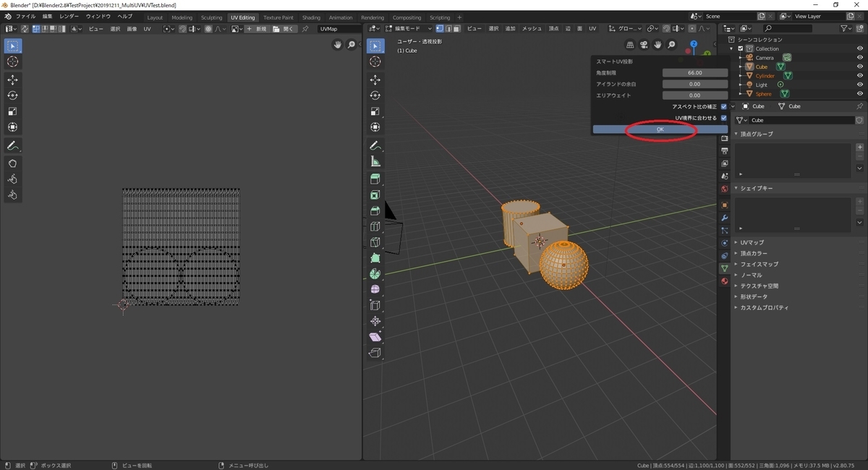Switch to the Texture Paint workspace tab

(278, 17)
